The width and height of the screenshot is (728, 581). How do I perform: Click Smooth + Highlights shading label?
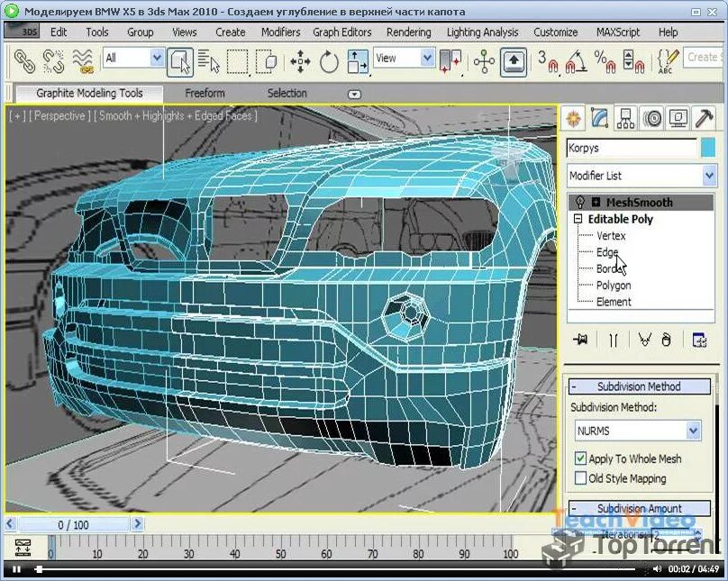click(x=176, y=115)
